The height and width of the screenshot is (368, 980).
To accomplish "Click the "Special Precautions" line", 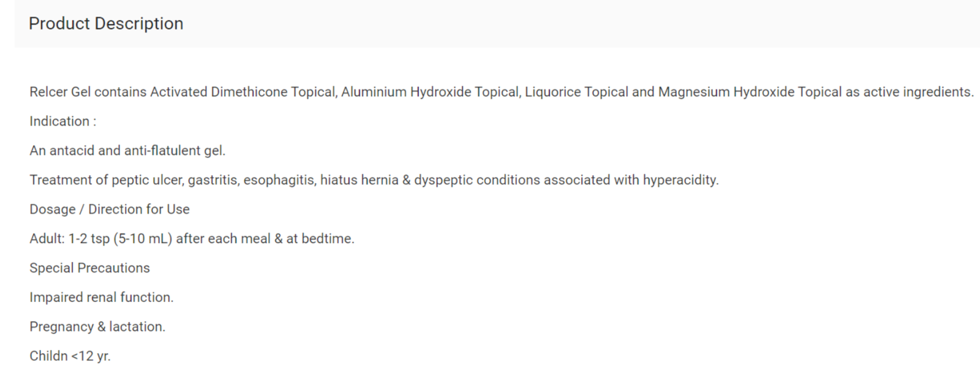I will [89, 268].
